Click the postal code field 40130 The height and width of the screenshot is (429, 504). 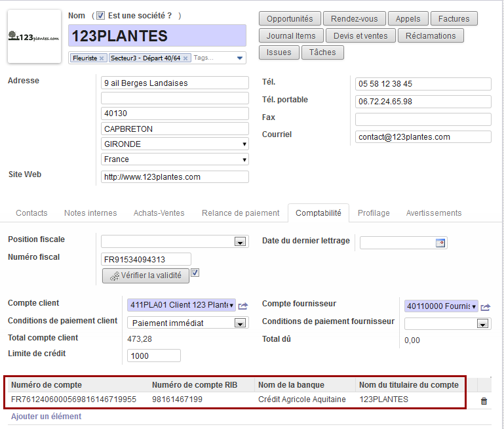(x=175, y=113)
